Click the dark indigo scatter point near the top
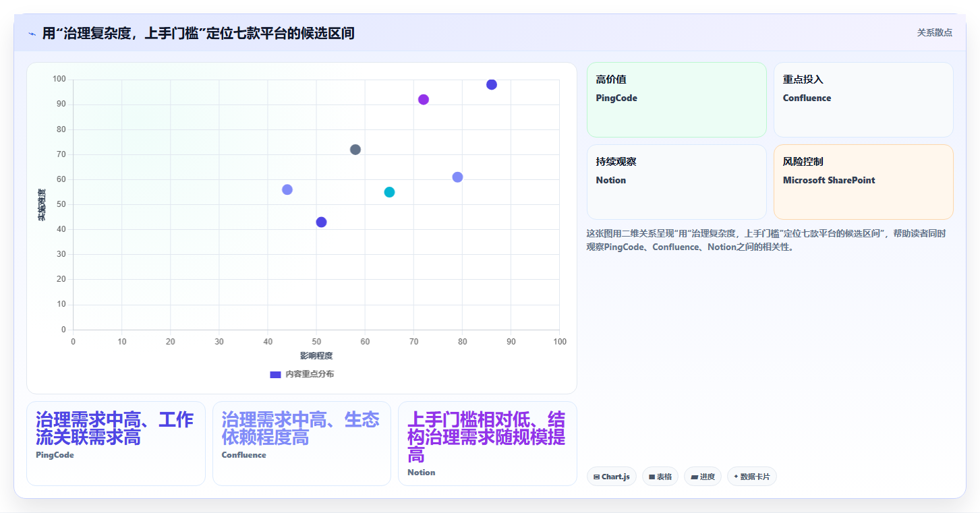Viewport: 980px width, 513px height. tap(492, 85)
